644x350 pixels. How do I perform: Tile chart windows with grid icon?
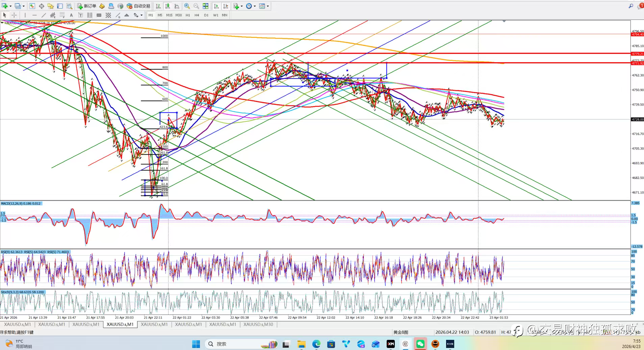click(x=205, y=6)
